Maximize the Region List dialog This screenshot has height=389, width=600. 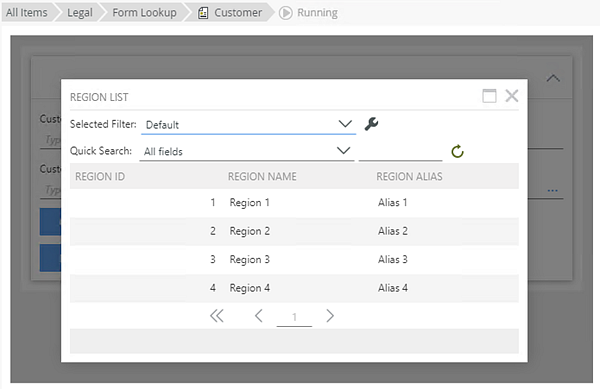(489, 96)
